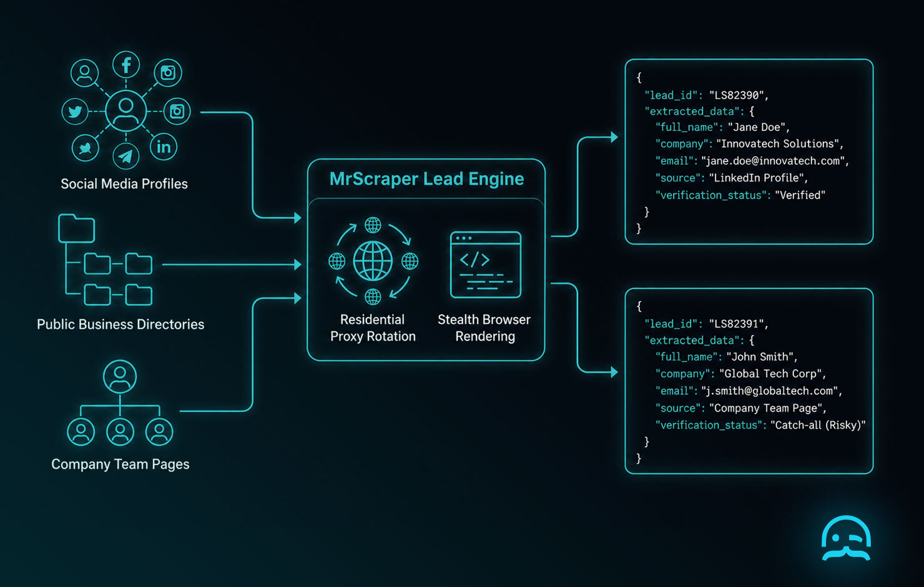Click the "Public Business Directories" label
Image resolution: width=924 pixels, height=587 pixels.
120,324
